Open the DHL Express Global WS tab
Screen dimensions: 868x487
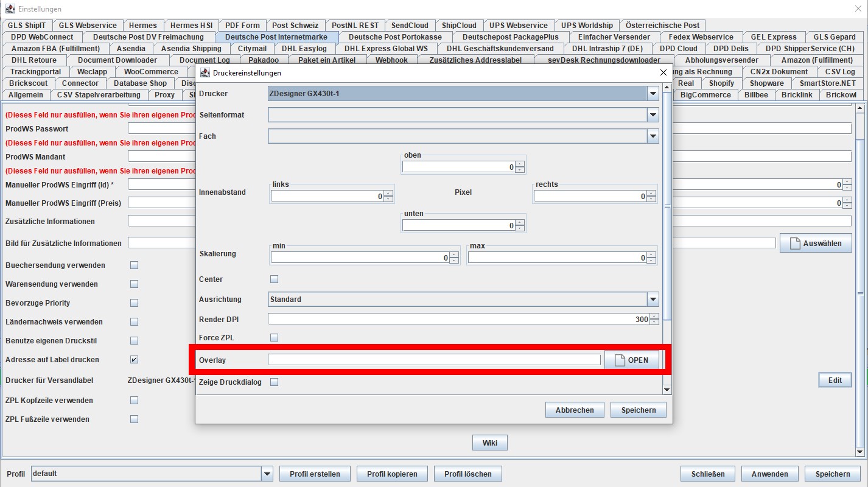tap(386, 49)
